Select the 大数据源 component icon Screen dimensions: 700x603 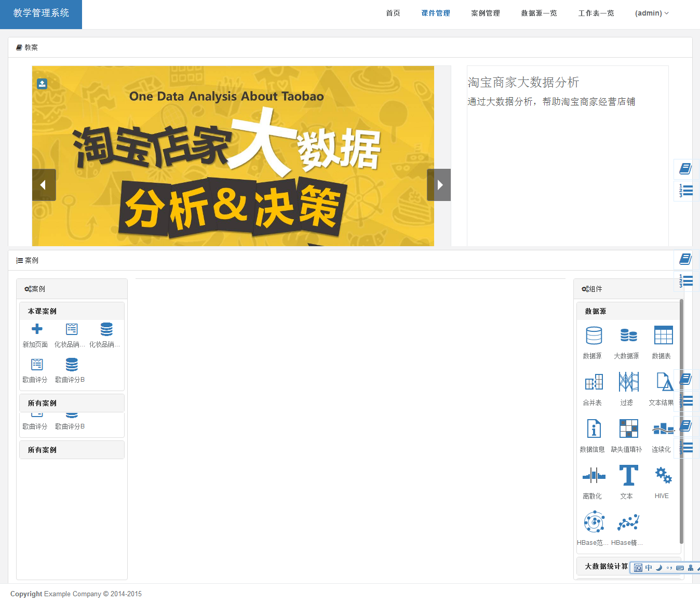[628, 336]
